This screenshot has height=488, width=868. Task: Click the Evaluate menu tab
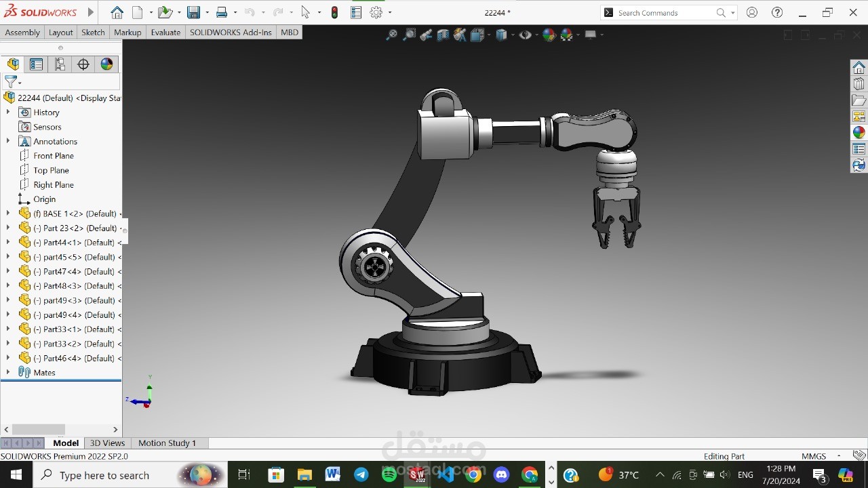coord(165,32)
